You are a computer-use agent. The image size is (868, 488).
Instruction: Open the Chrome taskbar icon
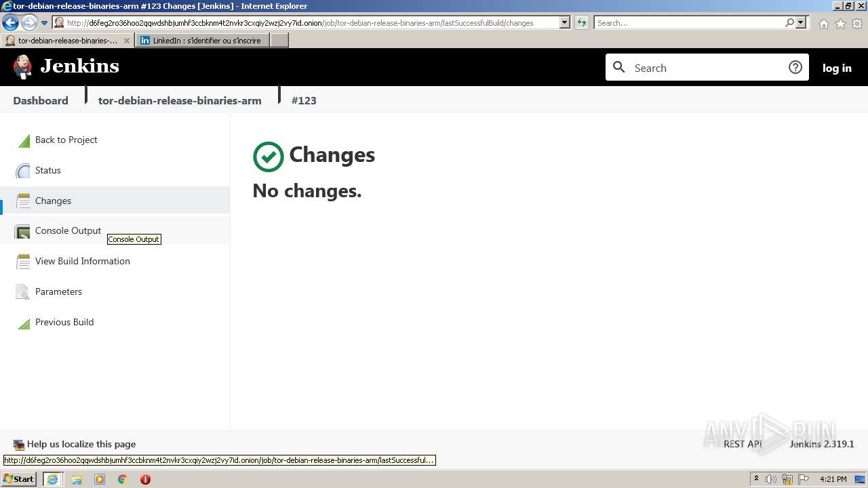coord(123,479)
